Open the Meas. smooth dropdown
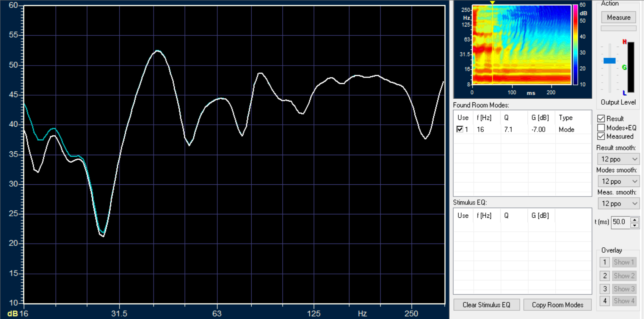 (618, 204)
